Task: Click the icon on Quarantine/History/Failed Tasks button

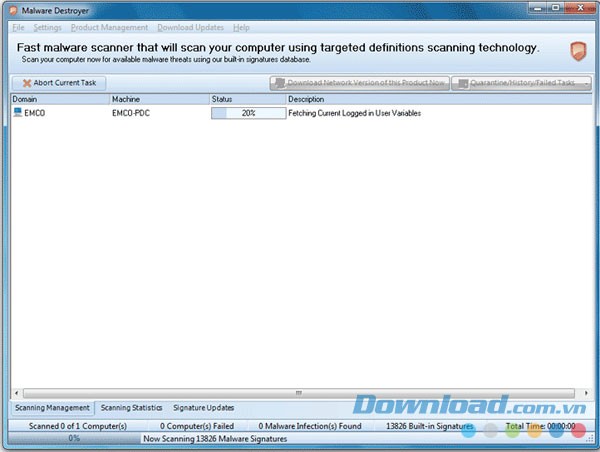Action: click(463, 83)
